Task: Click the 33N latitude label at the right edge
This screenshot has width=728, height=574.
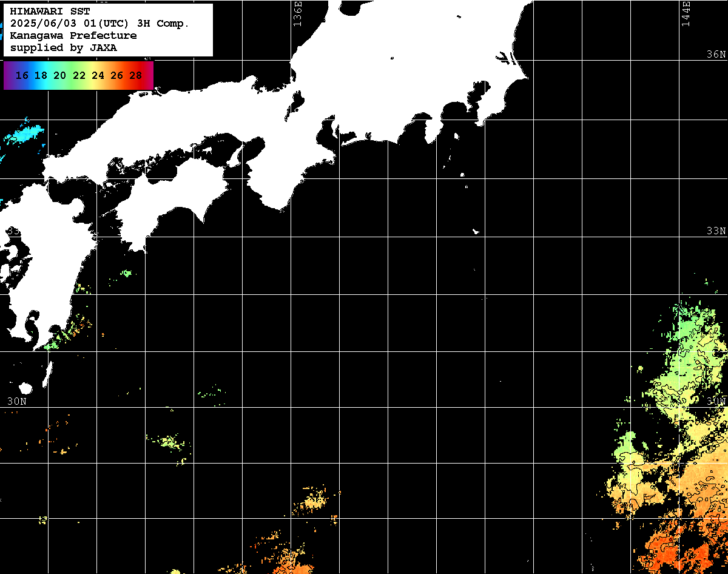Action: [716, 231]
